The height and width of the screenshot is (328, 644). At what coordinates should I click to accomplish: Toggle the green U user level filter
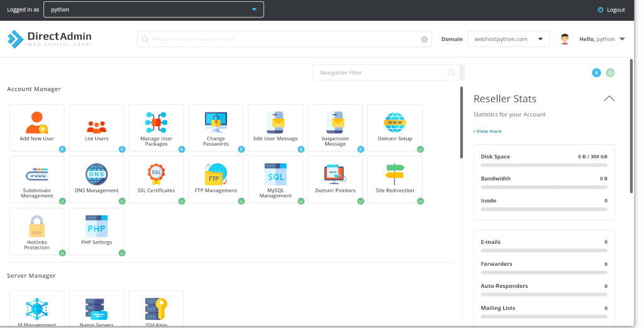coord(610,73)
